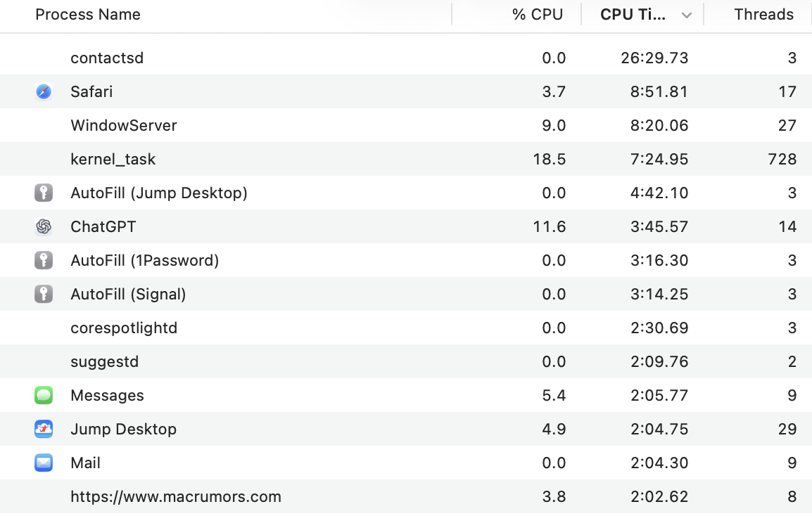Select the contactsd process row
Viewport: 812px width, 516px height.
pyautogui.click(x=406, y=58)
